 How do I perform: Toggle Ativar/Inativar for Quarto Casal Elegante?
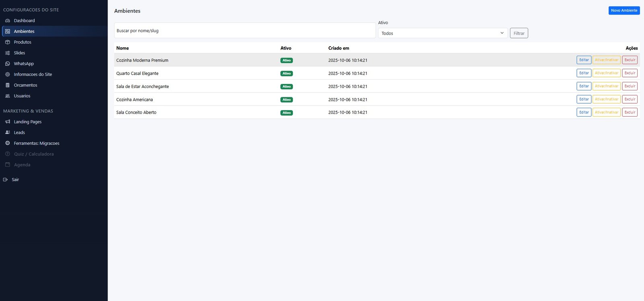click(606, 73)
